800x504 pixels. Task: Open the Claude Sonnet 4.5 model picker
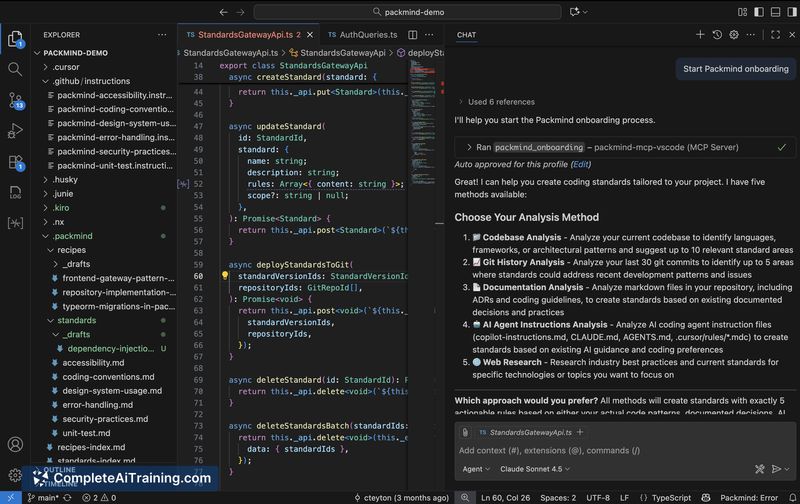click(535, 469)
